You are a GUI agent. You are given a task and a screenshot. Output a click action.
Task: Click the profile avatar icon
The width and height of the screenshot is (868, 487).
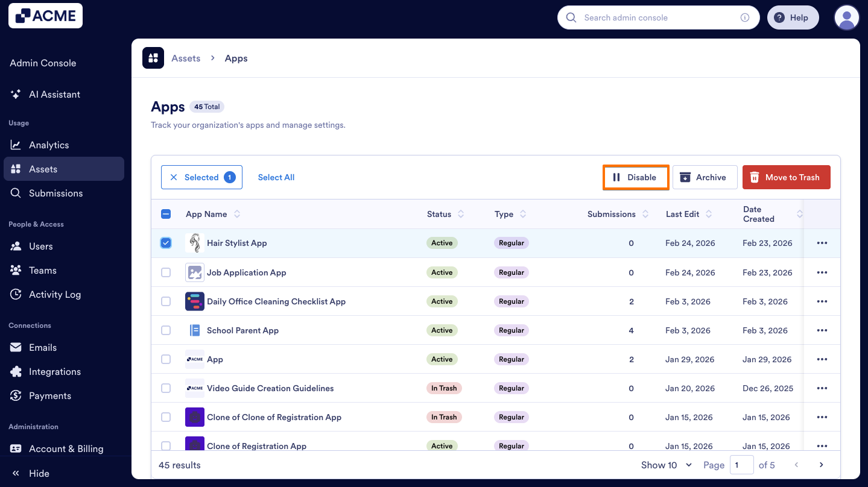(x=846, y=17)
